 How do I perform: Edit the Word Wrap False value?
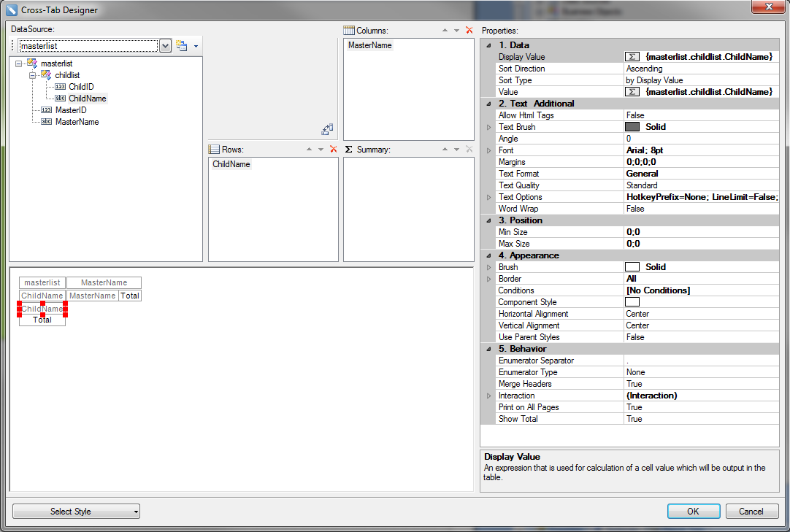tap(702, 209)
